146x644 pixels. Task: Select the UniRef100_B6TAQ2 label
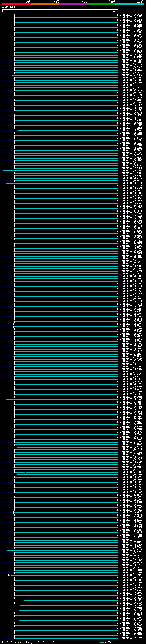tap(131, 80)
